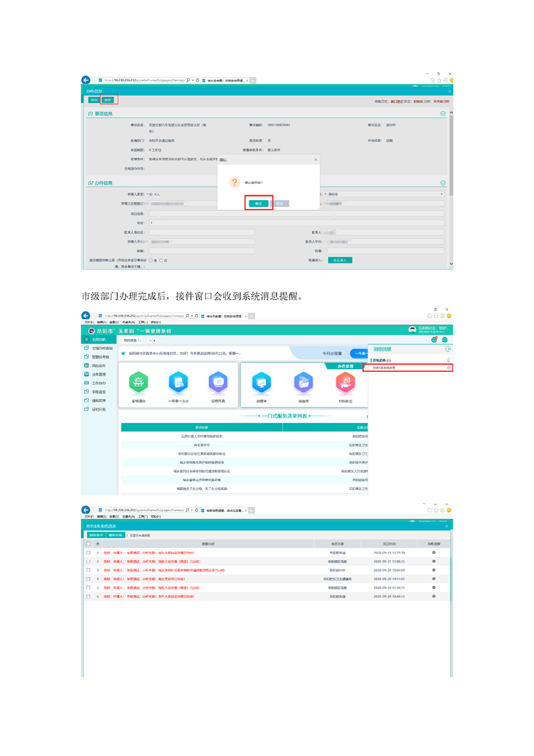The width and height of the screenshot is (534, 756).
Task: Click the 点击录入 batch entry button
Action: 340,260
